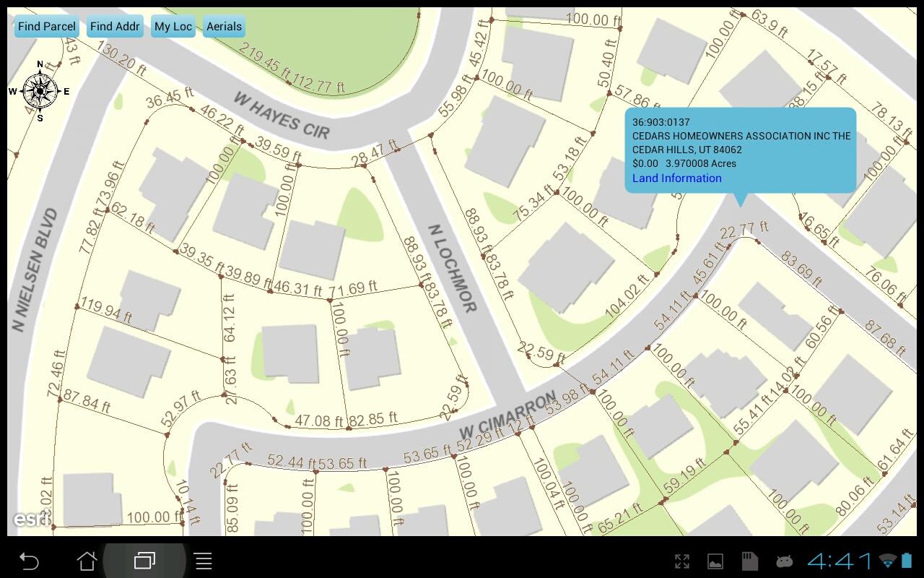The height and width of the screenshot is (578, 924).
Task: Tap the N LOCHMOR street label
Action: pyautogui.click(x=453, y=268)
